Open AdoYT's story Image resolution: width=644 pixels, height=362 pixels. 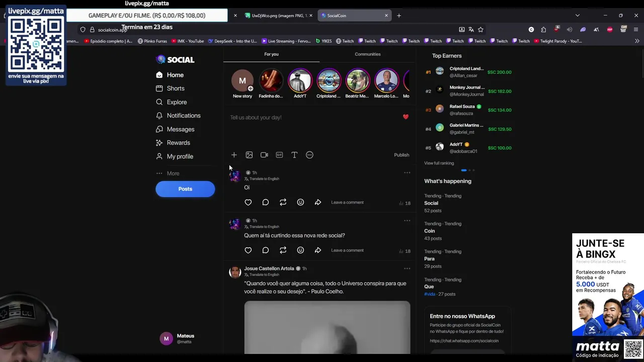(x=300, y=84)
